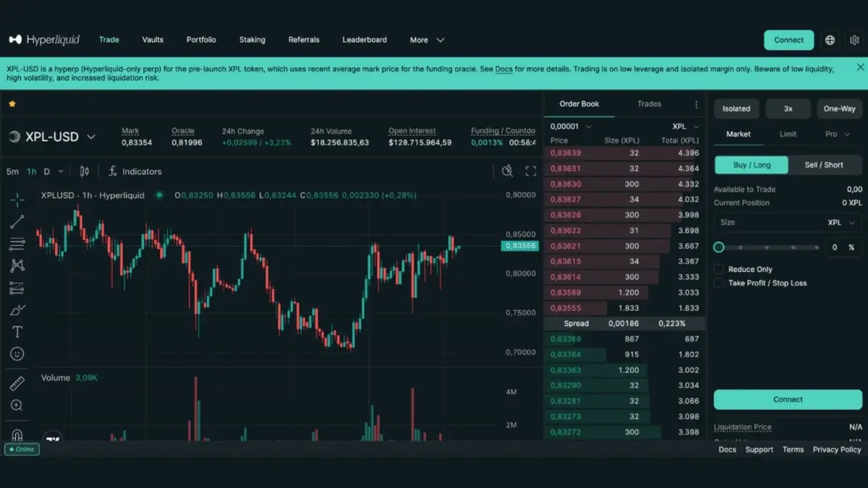Image resolution: width=868 pixels, height=488 pixels.
Task: Open the settings gear icon
Action: (854, 40)
